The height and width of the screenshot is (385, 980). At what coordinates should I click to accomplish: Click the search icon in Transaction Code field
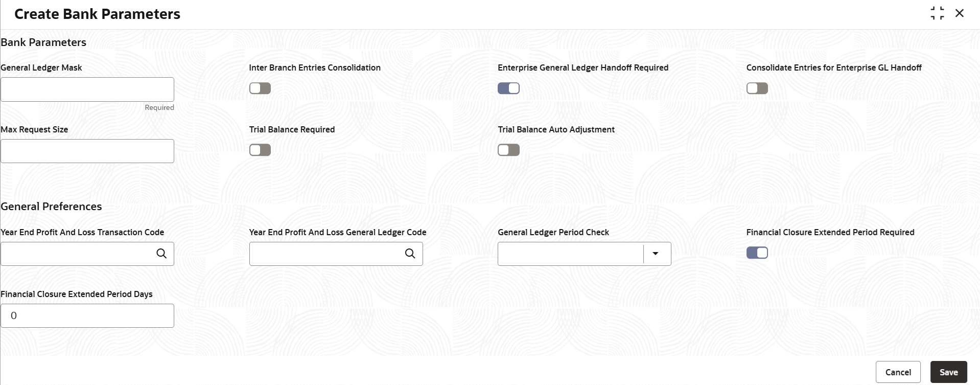click(161, 254)
